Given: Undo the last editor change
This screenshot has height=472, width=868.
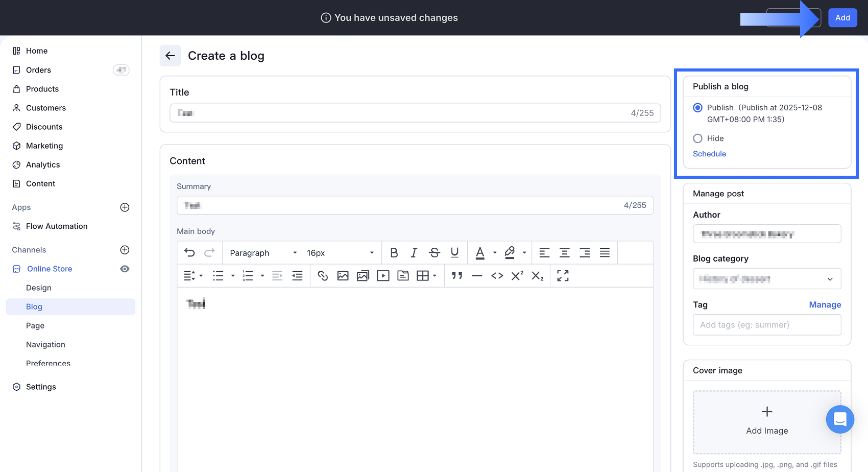Looking at the screenshot, I should click(x=189, y=253).
